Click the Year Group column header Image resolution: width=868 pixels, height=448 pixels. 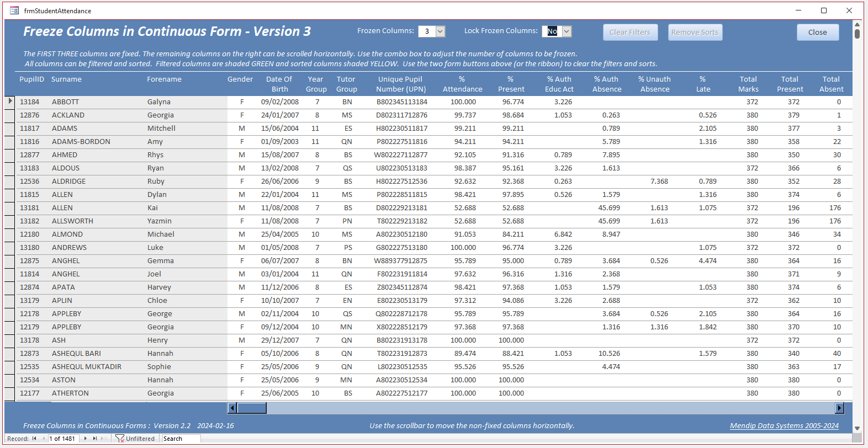pyautogui.click(x=316, y=84)
